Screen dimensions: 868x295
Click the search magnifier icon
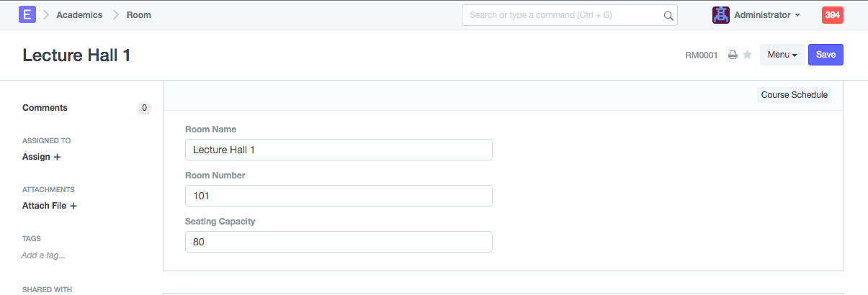click(x=668, y=15)
